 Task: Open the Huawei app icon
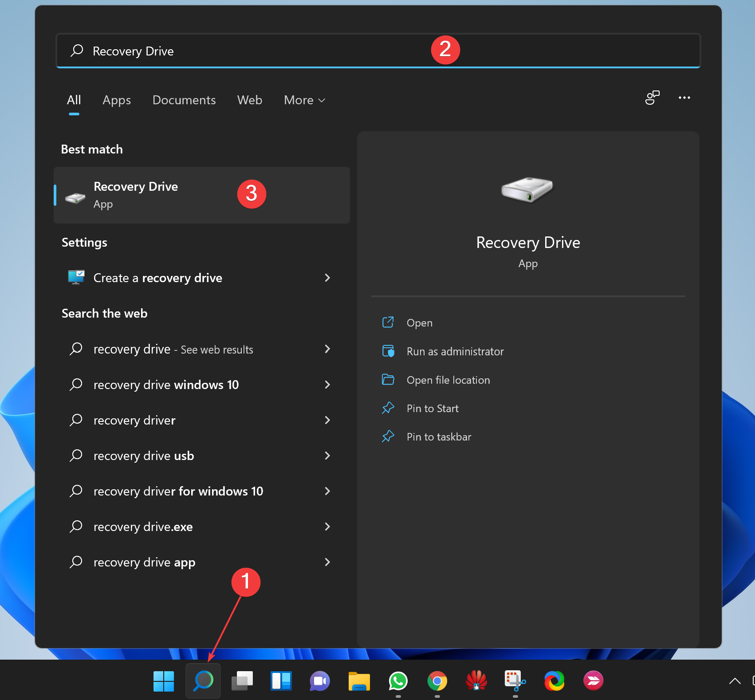point(476,681)
